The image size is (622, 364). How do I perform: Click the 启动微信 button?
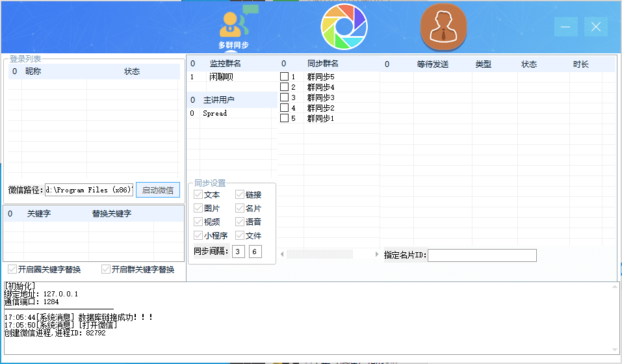click(157, 190)
